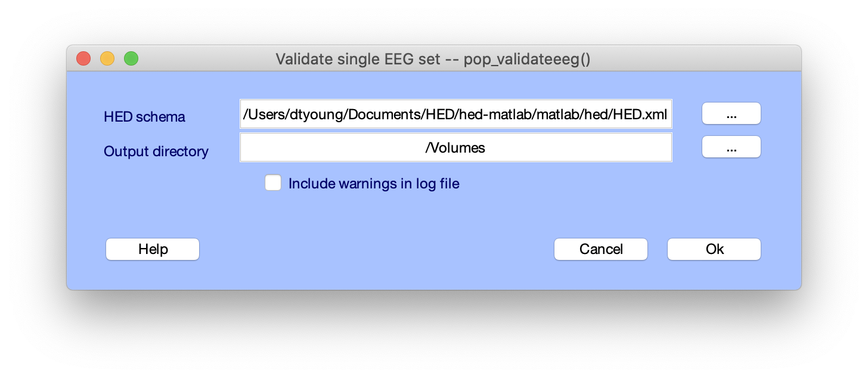Click the Include warnings in log file label
This screenshot has height=378, width=868.
(x=374, y=184)
